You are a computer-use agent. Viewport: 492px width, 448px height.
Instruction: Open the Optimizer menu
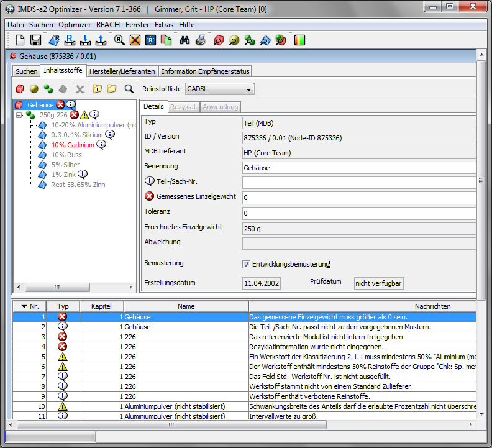tap(75, 25)
